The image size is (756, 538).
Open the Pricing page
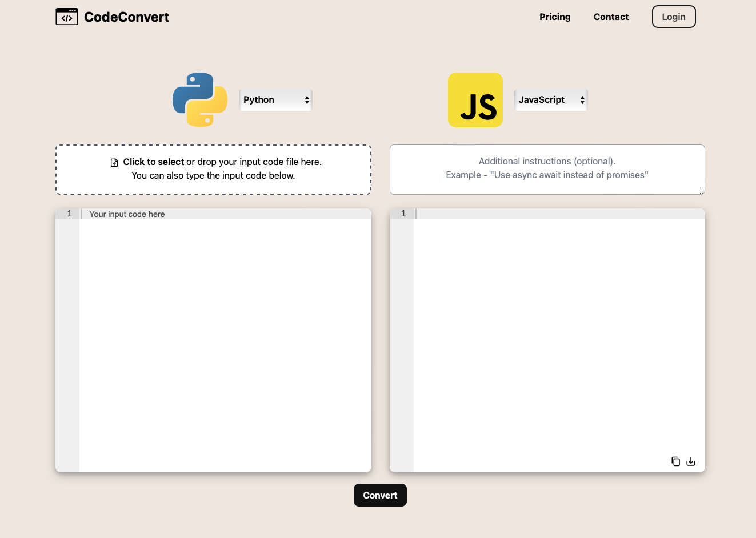pos(555,17)
